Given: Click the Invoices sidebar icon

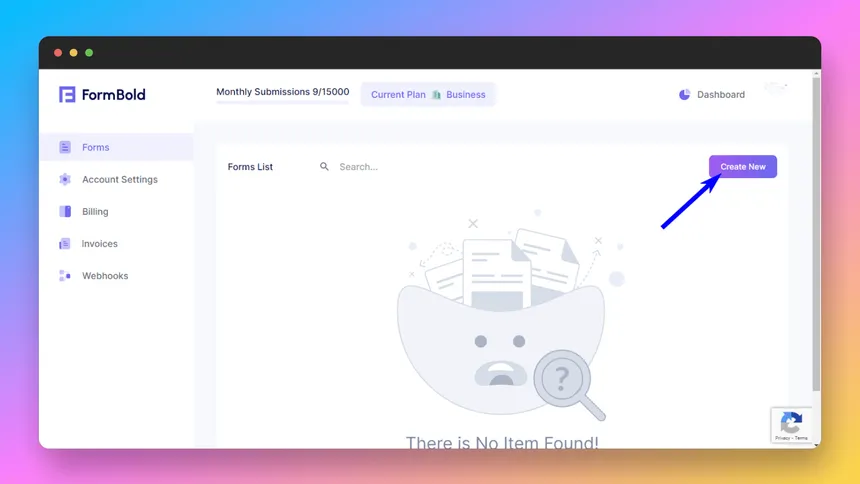Looking at the screenshot, I should coord(65,243).
